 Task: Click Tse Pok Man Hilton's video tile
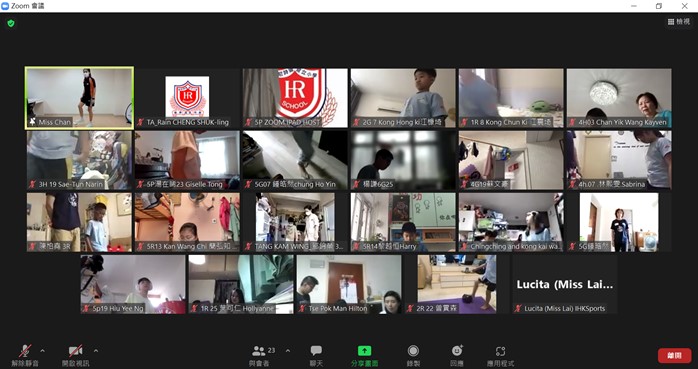[x=349, y=284]
